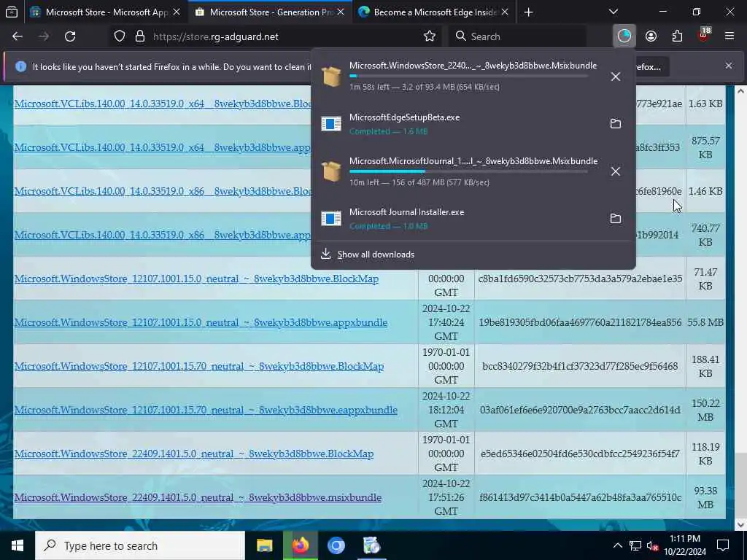This screenshot has width=747, height=560.
Task: Open the clock showing 1:11 PM
Action: [x=685, y=545]
